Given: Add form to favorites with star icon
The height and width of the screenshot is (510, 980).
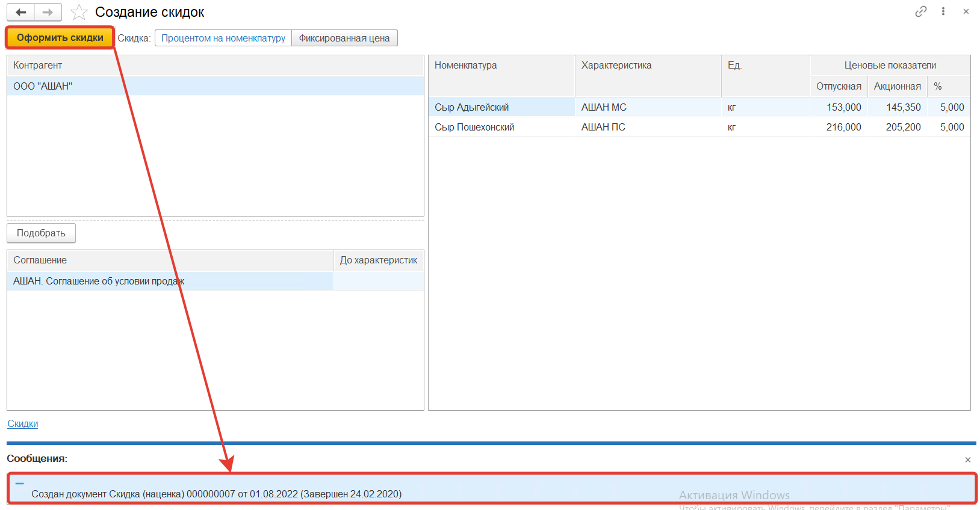Looking at the screenshot, I should click(x=79, y=12).
